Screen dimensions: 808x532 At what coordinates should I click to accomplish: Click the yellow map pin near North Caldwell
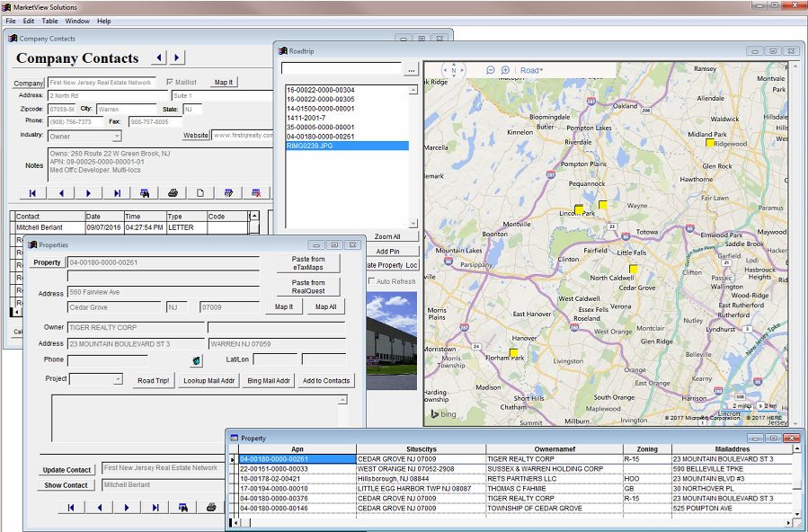[x=634, y=269]
